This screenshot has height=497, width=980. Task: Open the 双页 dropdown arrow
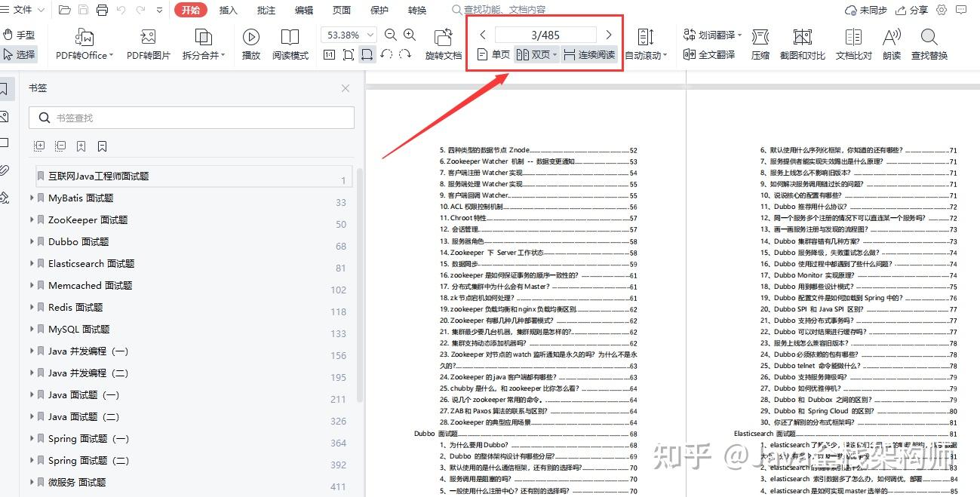point(555,55)
